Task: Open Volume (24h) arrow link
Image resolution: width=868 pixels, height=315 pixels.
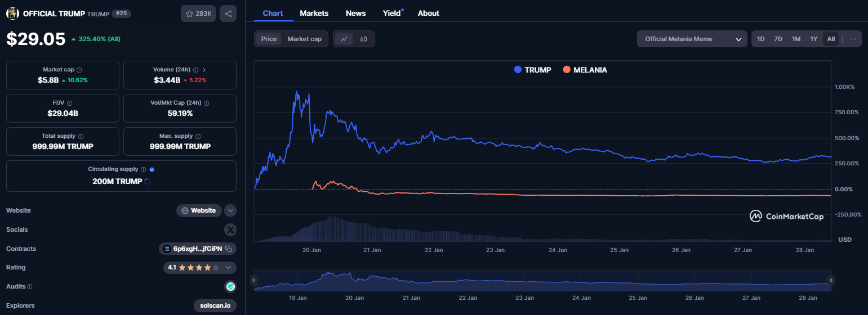Action: [x=204, y=70]
